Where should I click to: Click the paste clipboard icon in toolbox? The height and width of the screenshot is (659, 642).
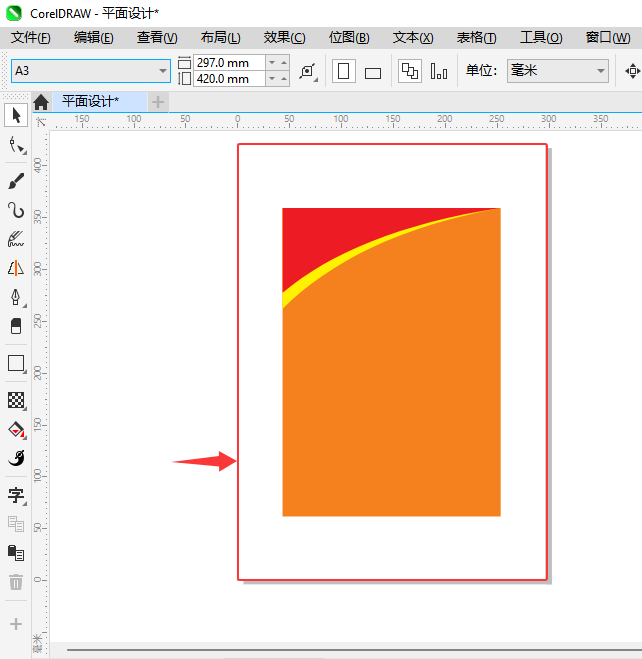coord(16,553)
